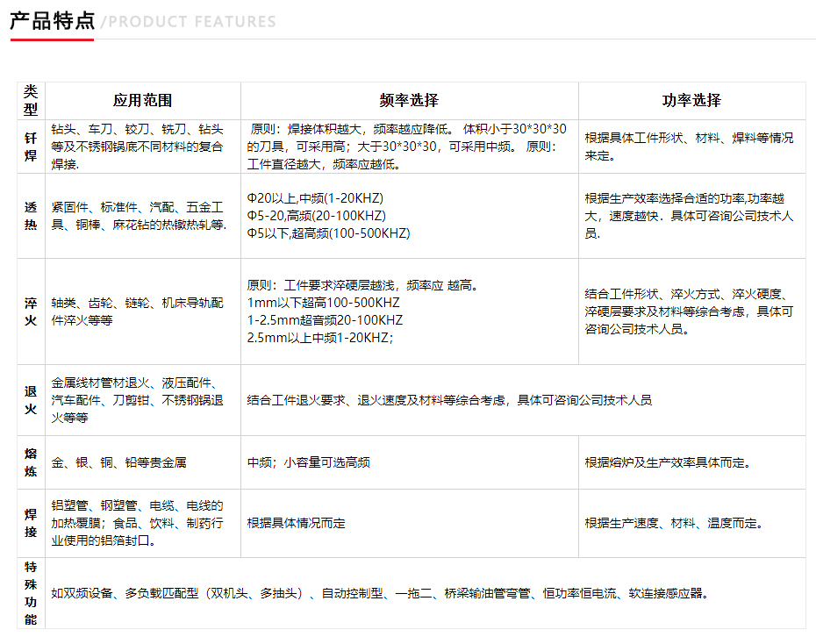Click the 退火 row label
The height and width of the screenshot is (644, 816).
point(31,400)
